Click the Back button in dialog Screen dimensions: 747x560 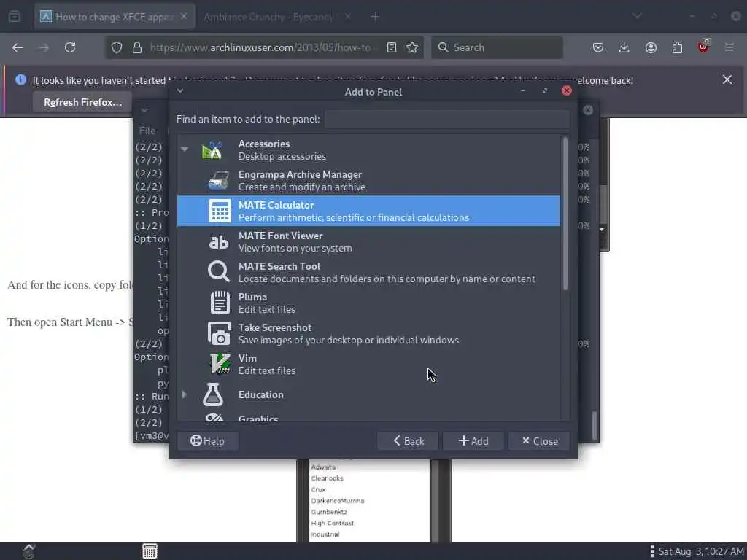(408, 441)
